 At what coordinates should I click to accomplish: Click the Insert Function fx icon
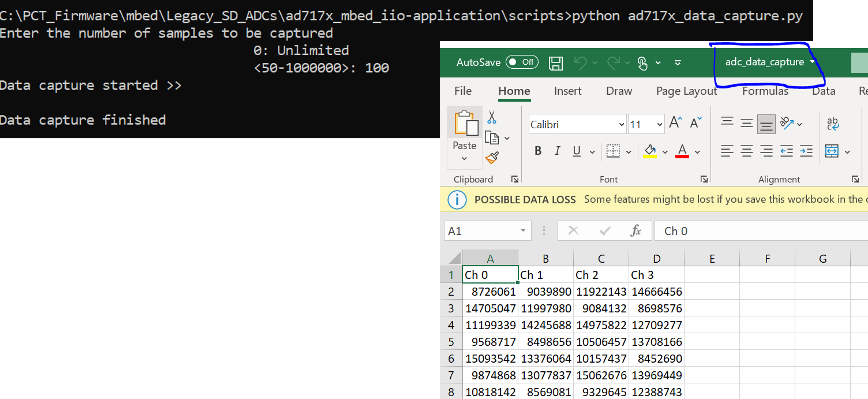[x=636, y=231]
